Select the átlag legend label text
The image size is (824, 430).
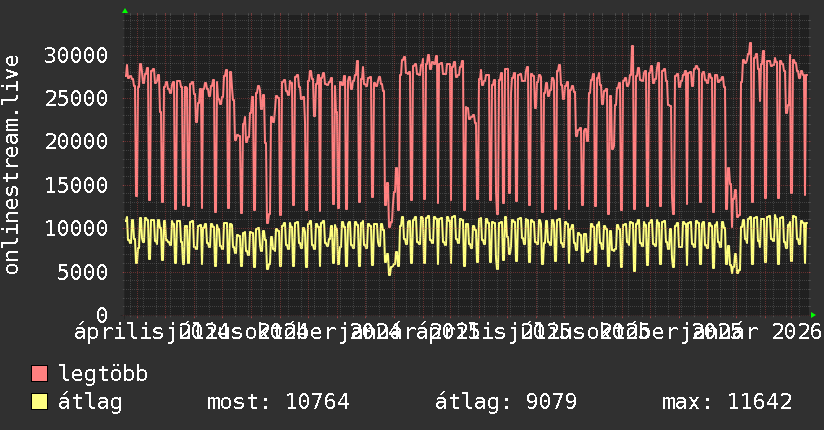(90, 402)
